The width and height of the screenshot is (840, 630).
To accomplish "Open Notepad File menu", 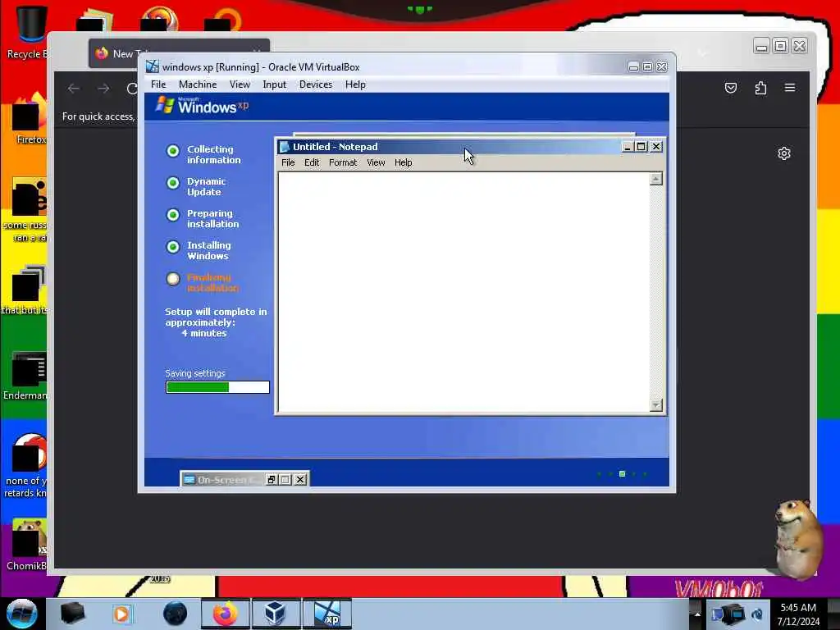I will [288, 162].
